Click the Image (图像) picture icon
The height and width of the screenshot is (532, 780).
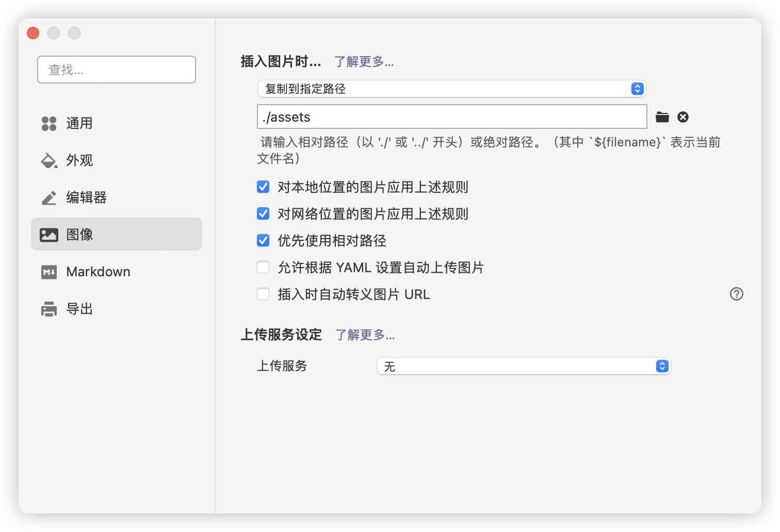pos(49,235)
